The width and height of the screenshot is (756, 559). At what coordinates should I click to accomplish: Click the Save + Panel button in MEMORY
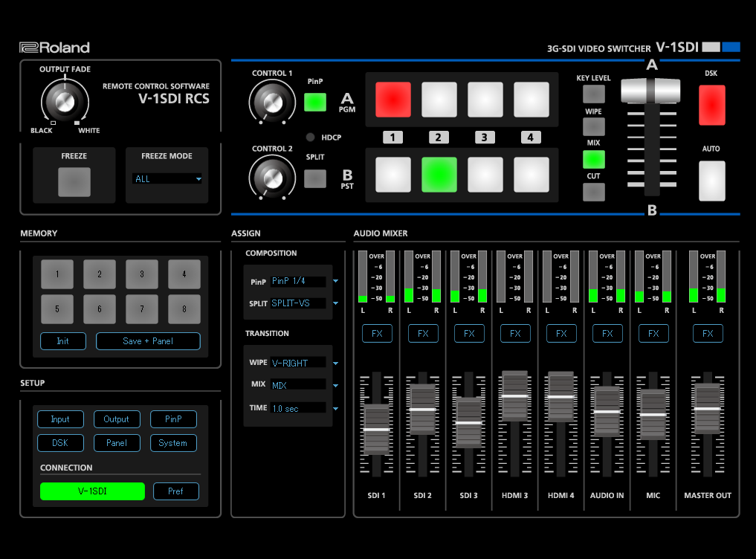click(x=147, y=340)
